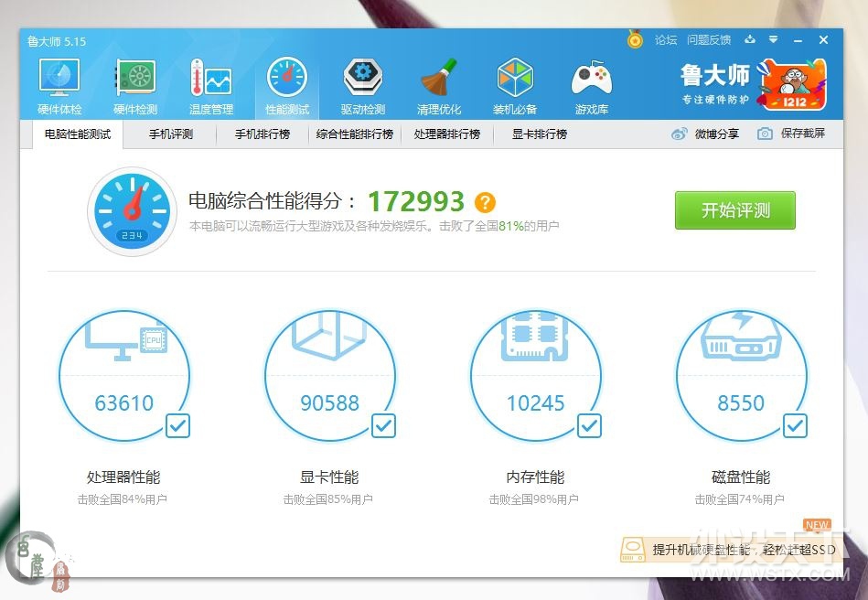Open the title bar dropdown menu arrow

(x=774, y=39)
